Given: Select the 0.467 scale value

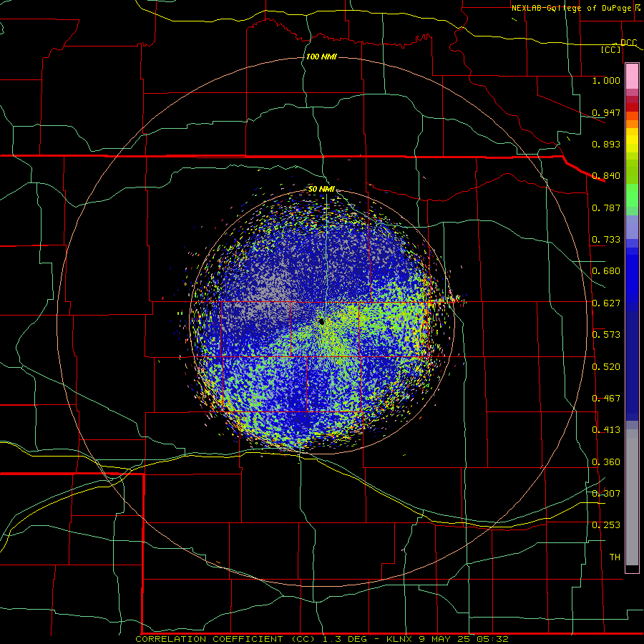Looking at the screenshot, I should (606, 399).
